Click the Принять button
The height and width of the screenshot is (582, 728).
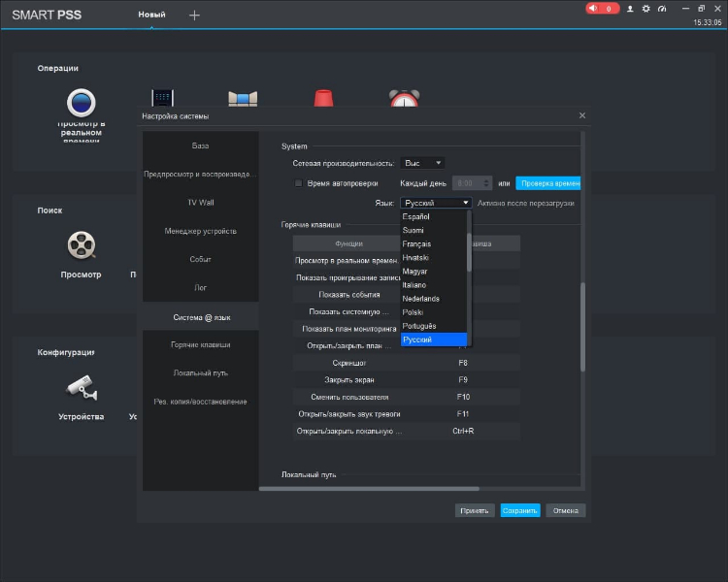click(475, 510)
